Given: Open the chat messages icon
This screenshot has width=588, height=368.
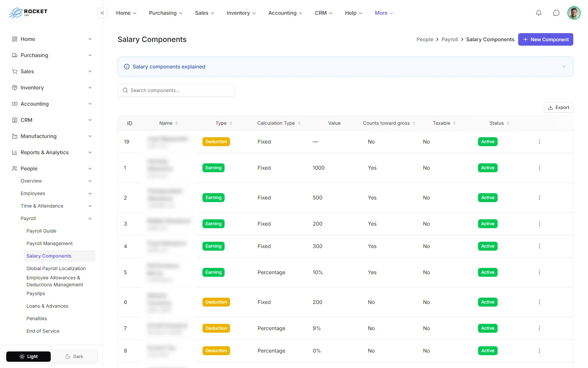Looking at the screenshot, I should 556,13.
